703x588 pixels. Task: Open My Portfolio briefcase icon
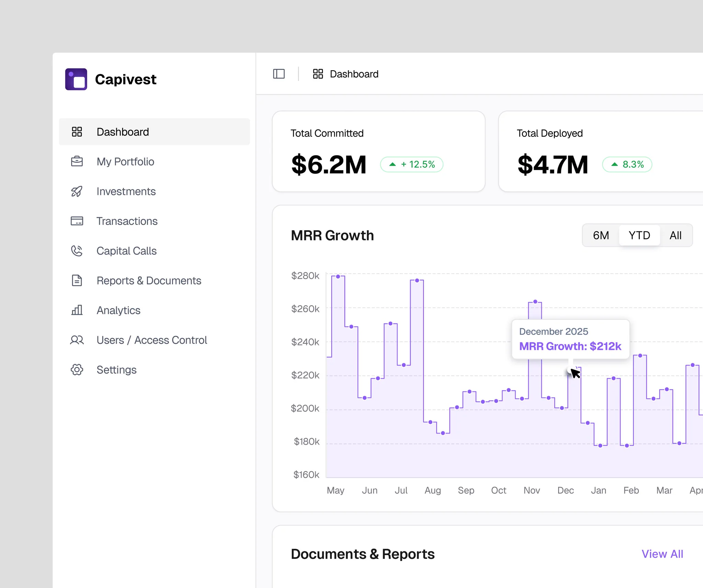coord(77,161)
